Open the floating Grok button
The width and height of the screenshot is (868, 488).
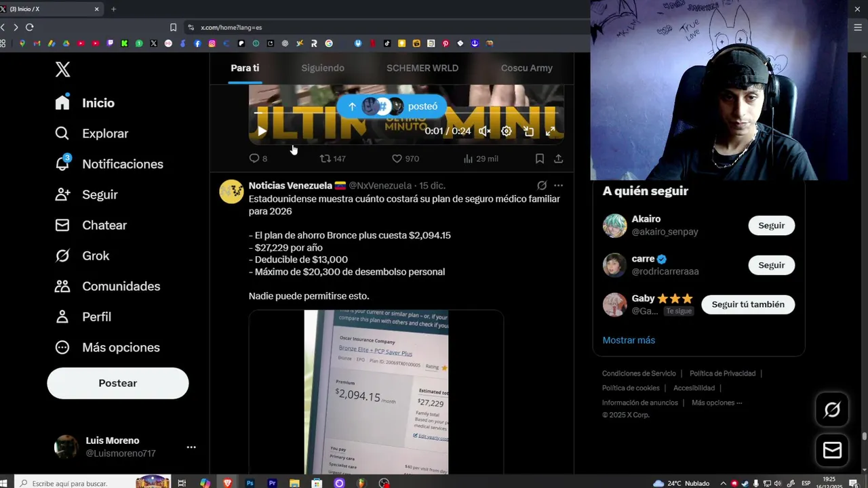tap(832, 409)
